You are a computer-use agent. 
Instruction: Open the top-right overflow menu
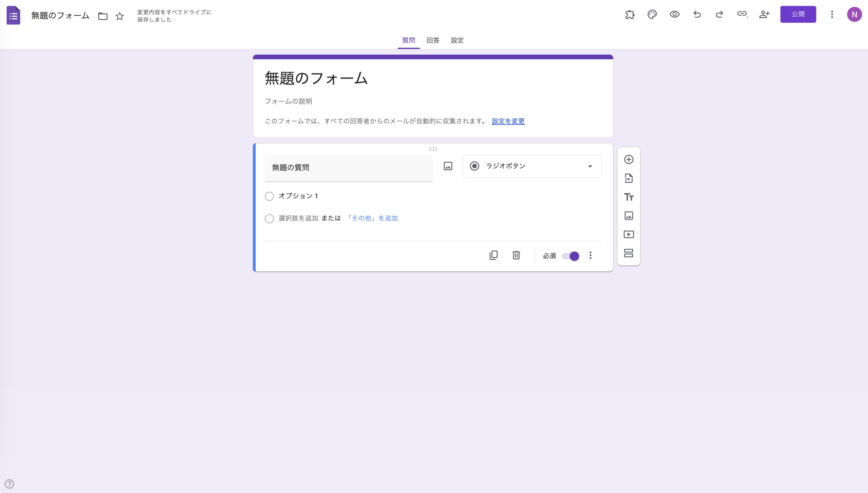tap(832, 14)
